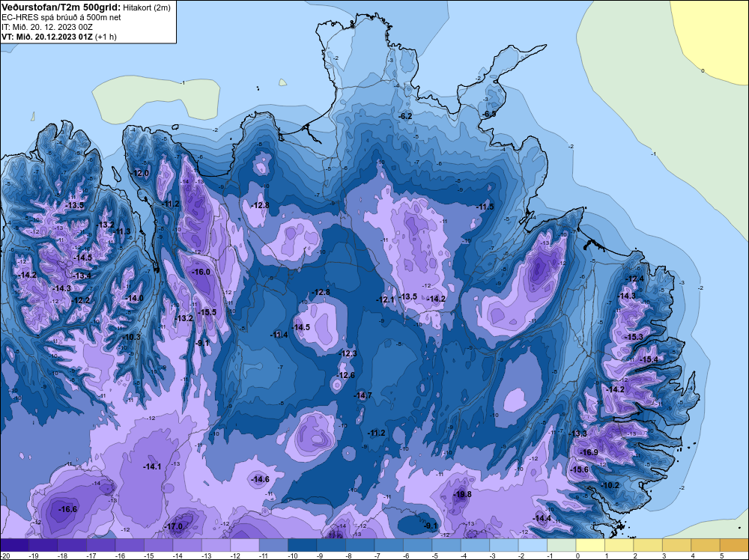Click the -14.4 temperature reading
Viewport: 749px width, 560px height.
pos(542,518)
